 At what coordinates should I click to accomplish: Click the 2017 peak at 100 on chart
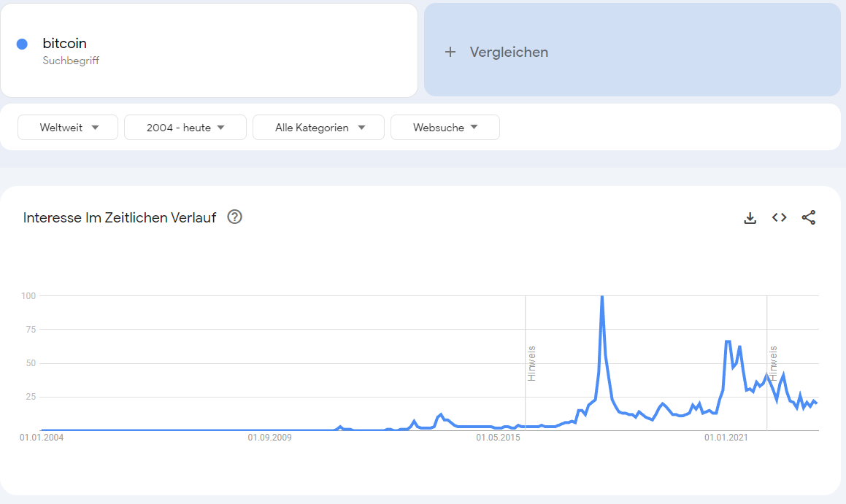pyautogui.click(x=601, y=297)
